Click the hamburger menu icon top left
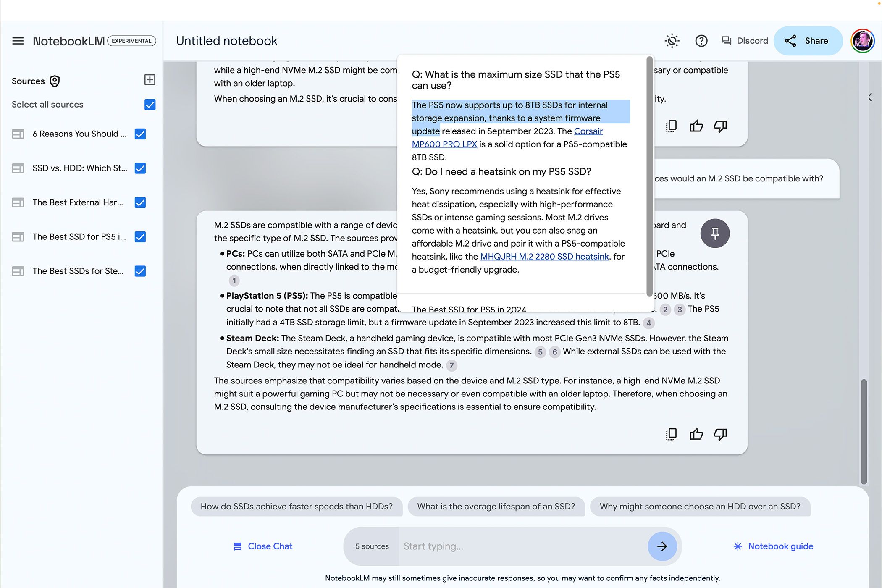882x588 pixels. pos(18,41)
